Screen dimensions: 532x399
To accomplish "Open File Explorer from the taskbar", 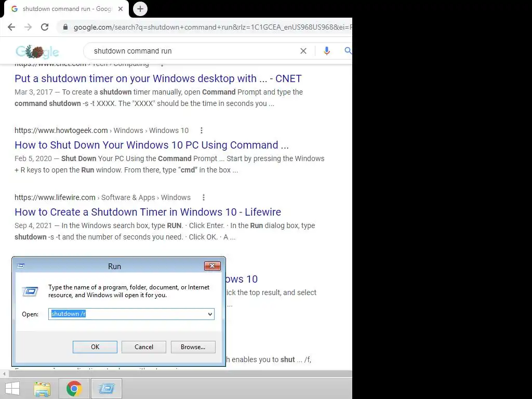I will [x=42, y=389].
